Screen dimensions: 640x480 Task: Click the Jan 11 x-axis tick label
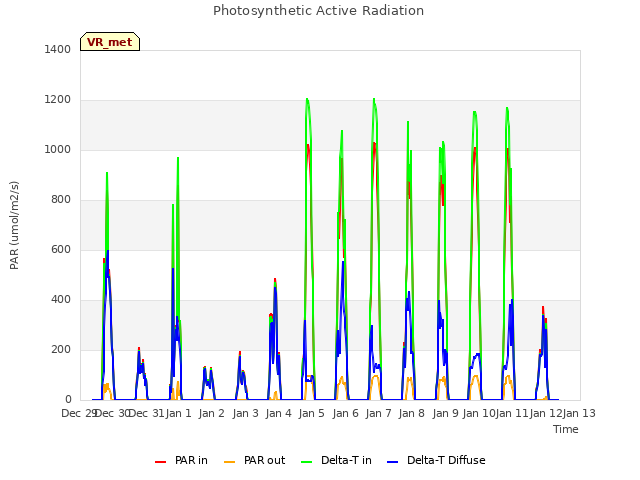512,413
